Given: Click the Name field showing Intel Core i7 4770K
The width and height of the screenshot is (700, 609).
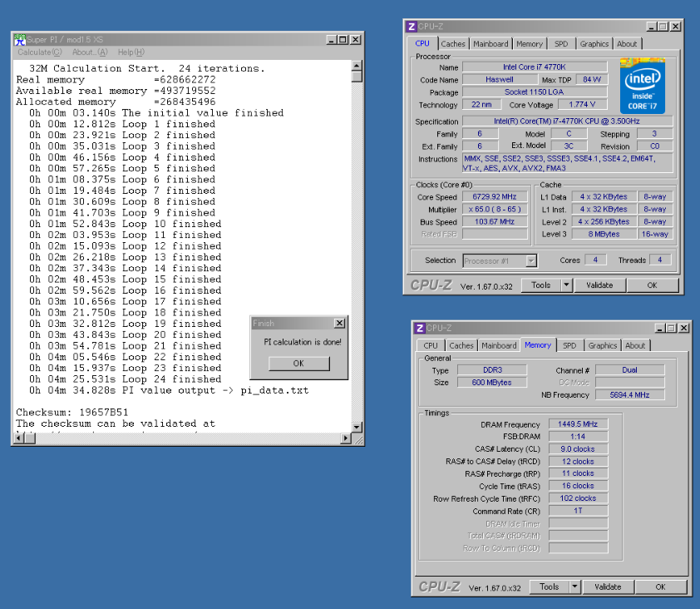Looking at the screenshot, I should 535,67.
